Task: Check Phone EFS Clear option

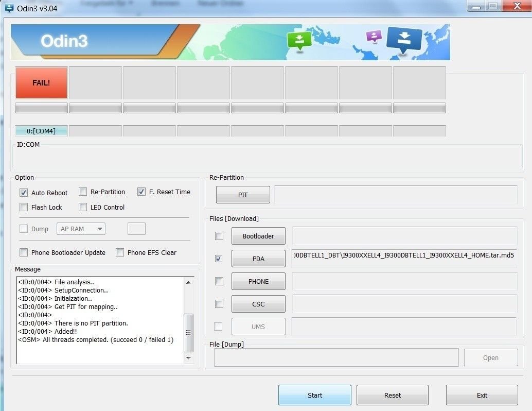Action: point(120,252)
